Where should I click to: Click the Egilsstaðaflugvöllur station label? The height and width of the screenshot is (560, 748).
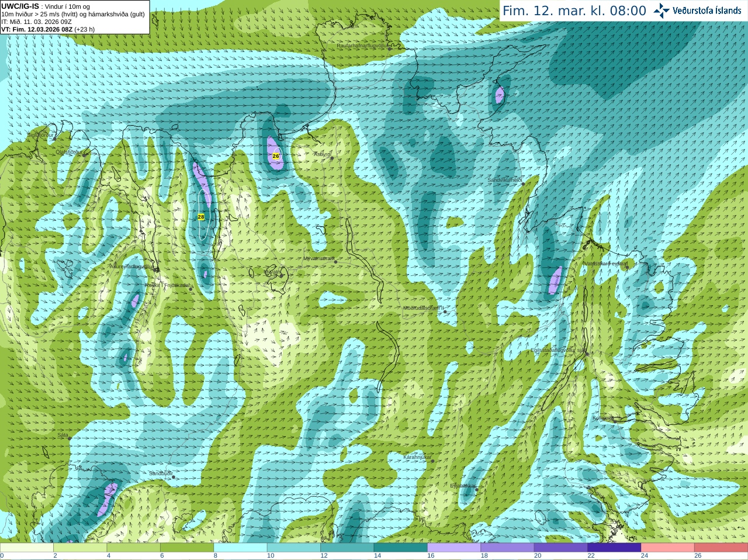[x=558, y=350]
